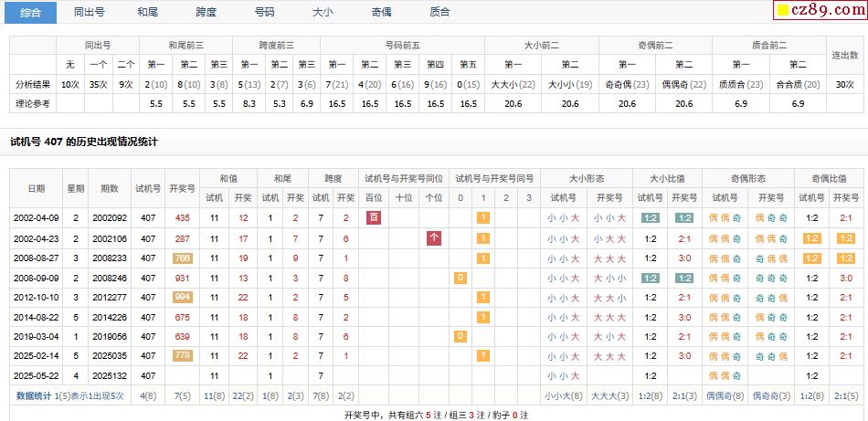This screenshot has height=421, width=868.
Task: Click orange 0 badge in 2019-03-04 row
Action: point(460,336)
